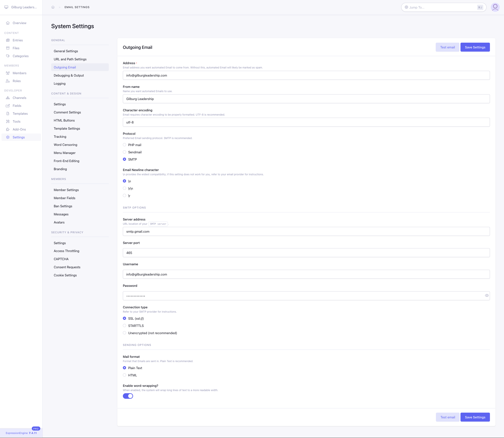Click the Entries sidebar icon
This screenshot has width=504, height=438.
[8, 40]
